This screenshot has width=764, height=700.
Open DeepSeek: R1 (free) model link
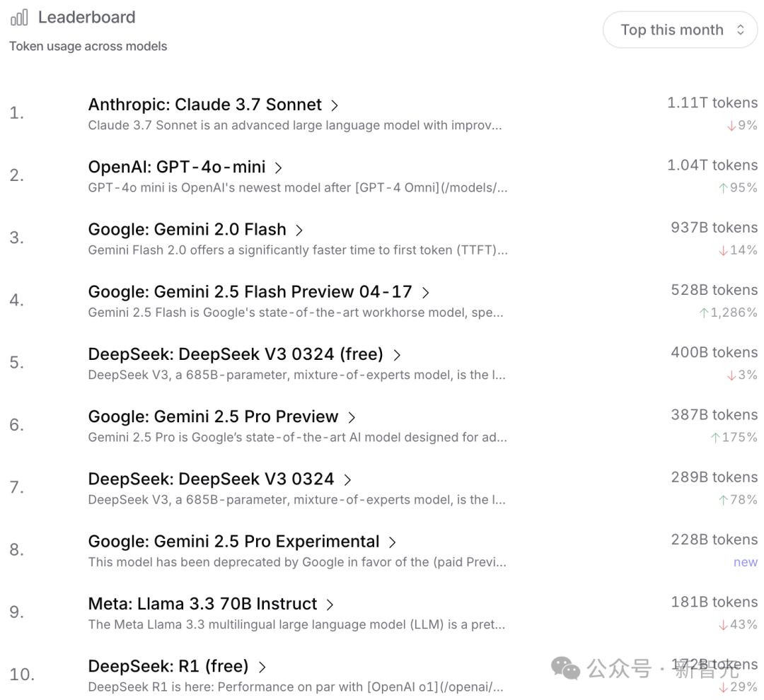click(168, 666)
